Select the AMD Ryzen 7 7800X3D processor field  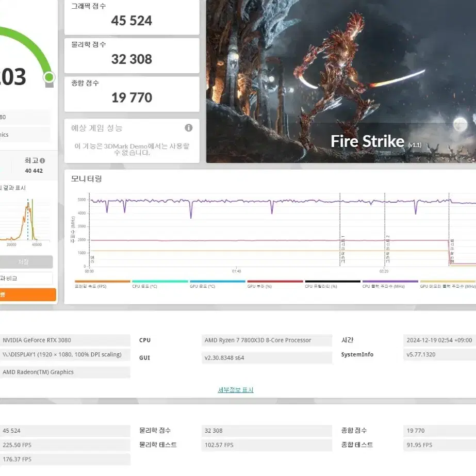click(267, 340)
